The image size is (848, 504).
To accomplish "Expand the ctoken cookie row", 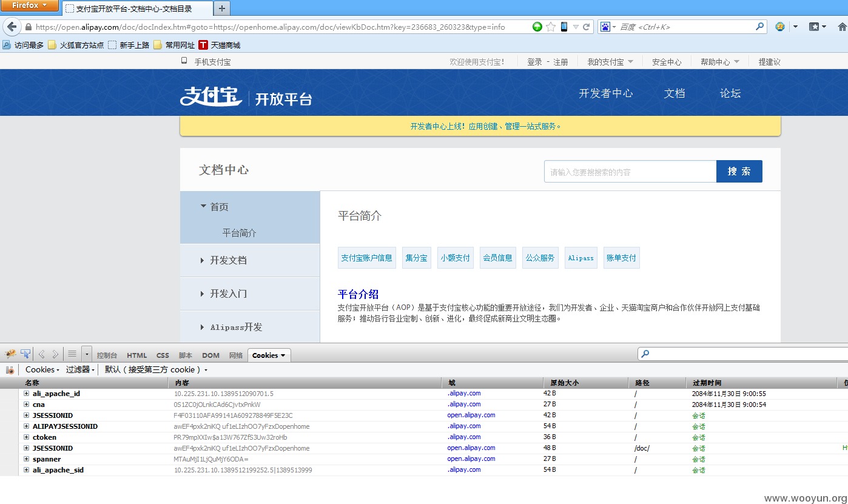I will pos(26,437).
